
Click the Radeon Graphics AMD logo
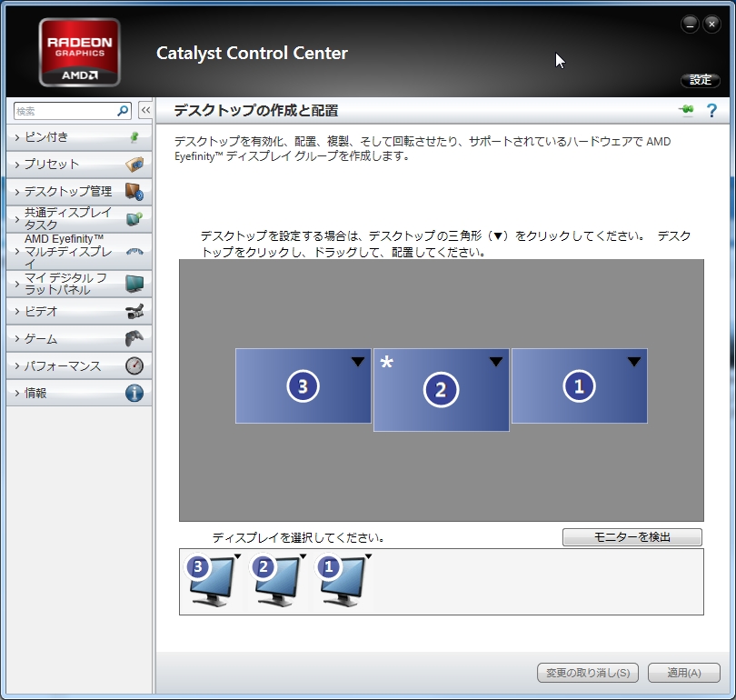(x=80, y=52)
